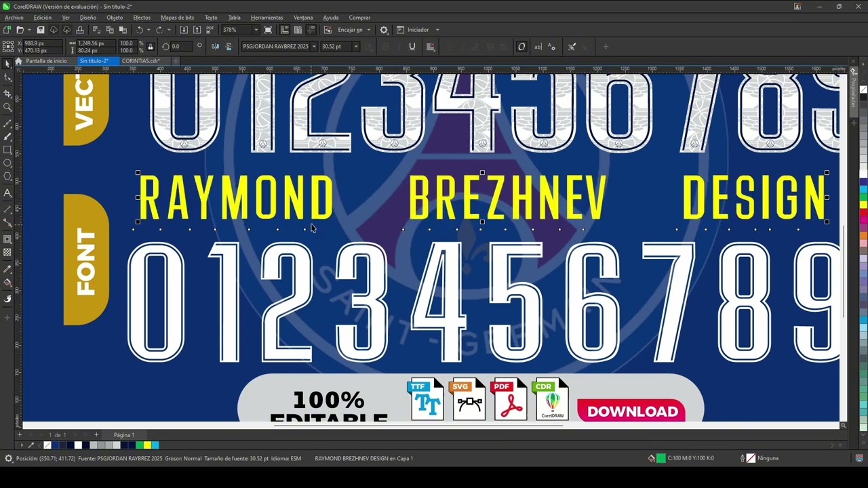Click the object origin anchor grid
The height and width of the screenshot is (488, 868).
pyautogui.click(x=7, y=47)
